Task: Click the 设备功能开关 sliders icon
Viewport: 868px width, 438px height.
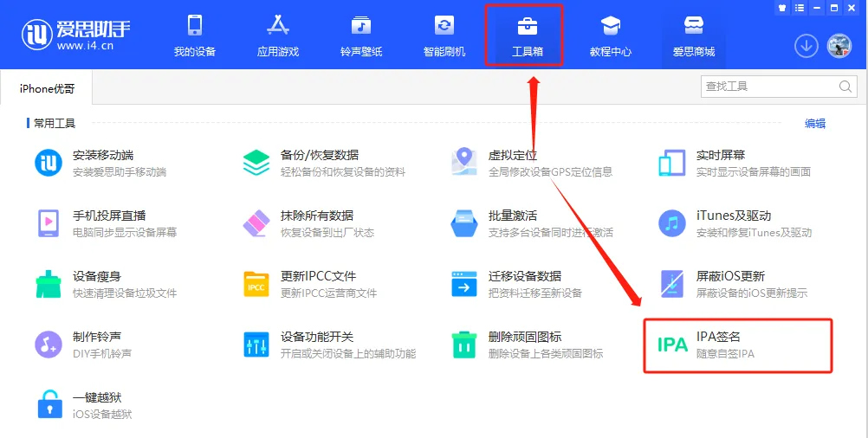Action: coord(256,345)
